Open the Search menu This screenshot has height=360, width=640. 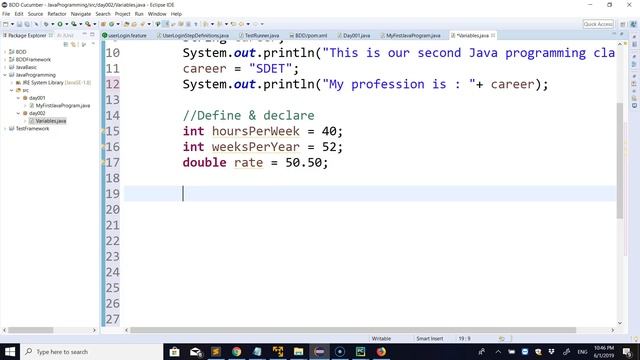click(x=103, y=14)
